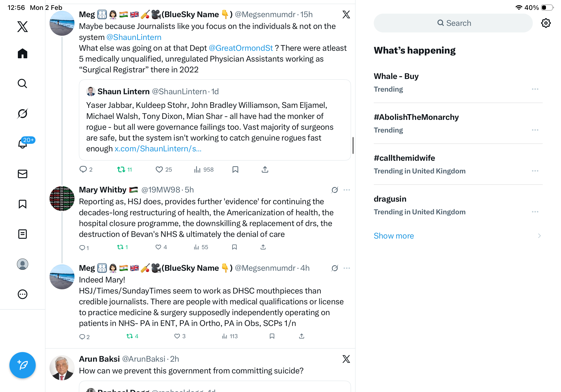Viewport: 561px width, 392px height.
Task: Bookmark Meg's 4h reply post
Action: pos(272,336)
